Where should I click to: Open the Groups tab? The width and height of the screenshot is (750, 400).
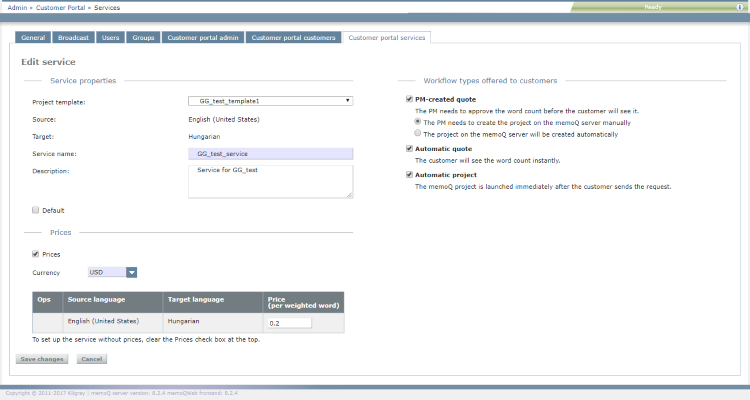[143, 38]
